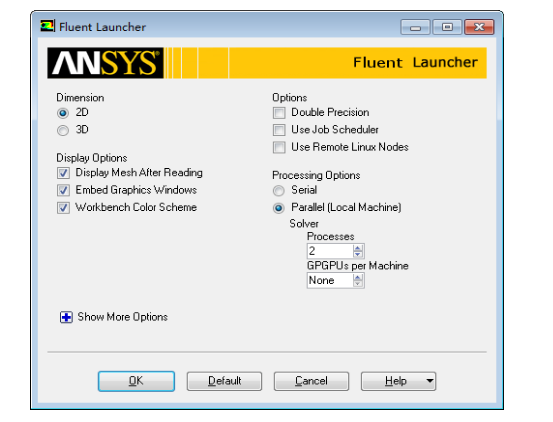Select the 3D dimension radio button
The height and width of the screenshot is (422, 553).
[x=63, y=130]
